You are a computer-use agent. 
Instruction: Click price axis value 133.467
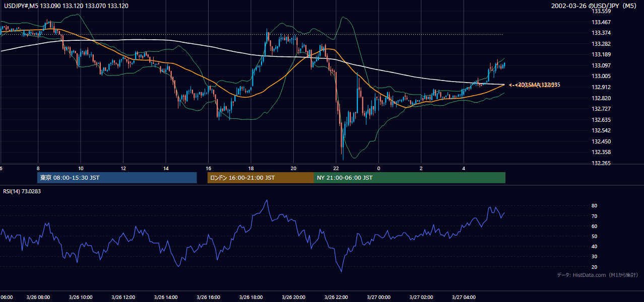click(x=601, y=22)
